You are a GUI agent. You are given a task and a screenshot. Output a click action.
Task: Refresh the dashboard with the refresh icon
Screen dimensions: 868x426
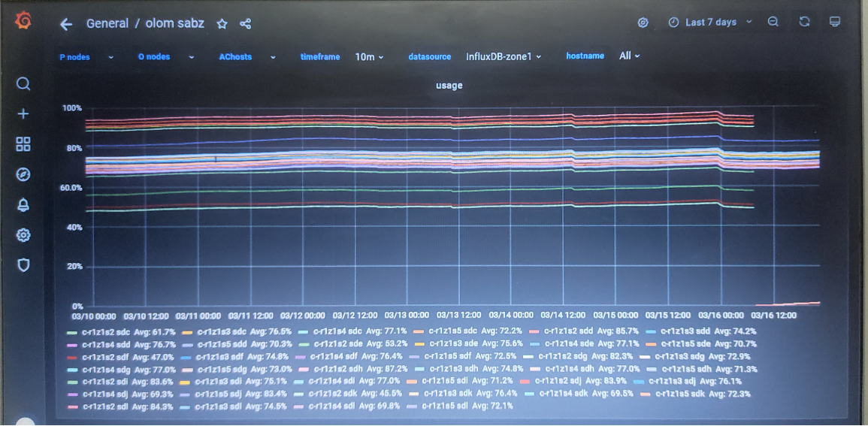[x=804, y=22]
